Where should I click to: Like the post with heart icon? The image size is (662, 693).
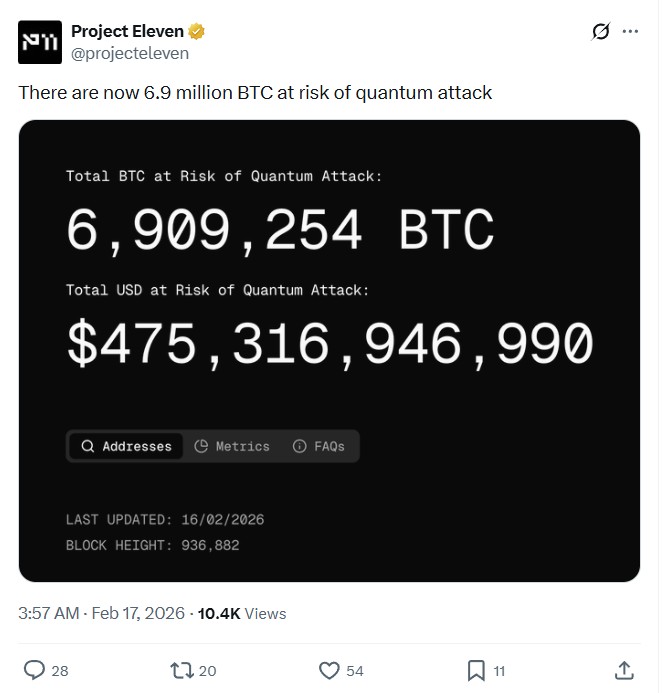(329, 670)
